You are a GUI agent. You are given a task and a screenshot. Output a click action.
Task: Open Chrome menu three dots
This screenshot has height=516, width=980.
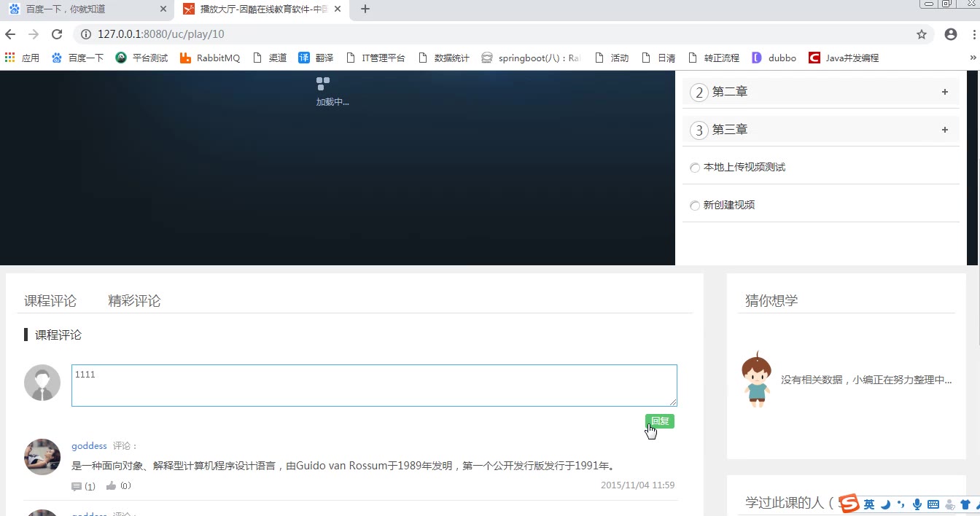pyautogui.click(x=974, y=34)
